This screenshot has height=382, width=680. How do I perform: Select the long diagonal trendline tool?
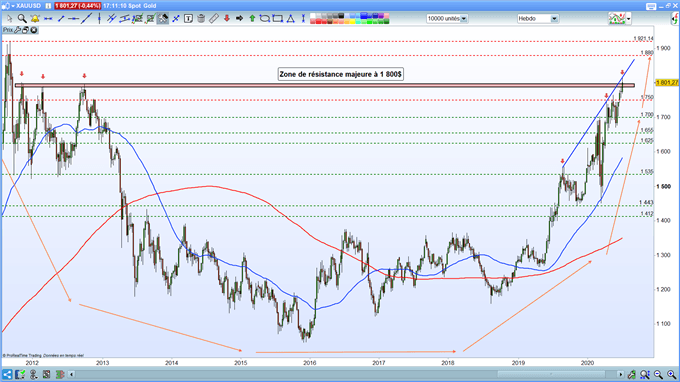[86, 19]
